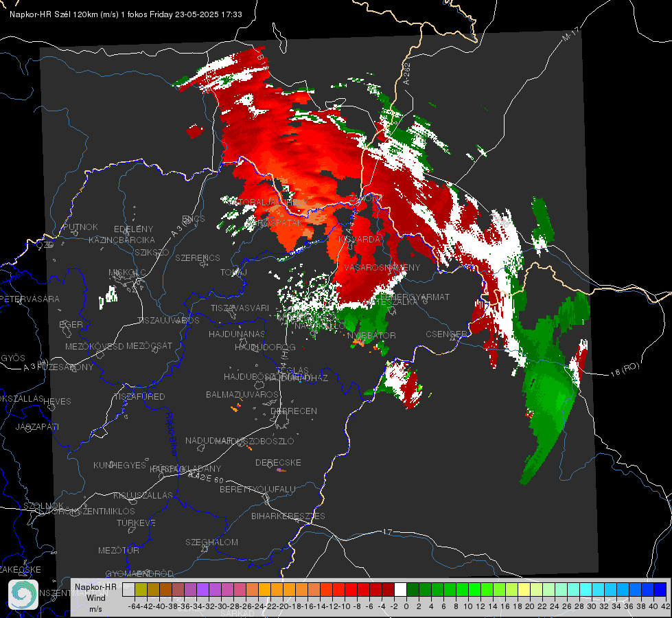This screenshot has width=672, height=618.
Task: Click the M-17 road label
Action: coord(570,34)
